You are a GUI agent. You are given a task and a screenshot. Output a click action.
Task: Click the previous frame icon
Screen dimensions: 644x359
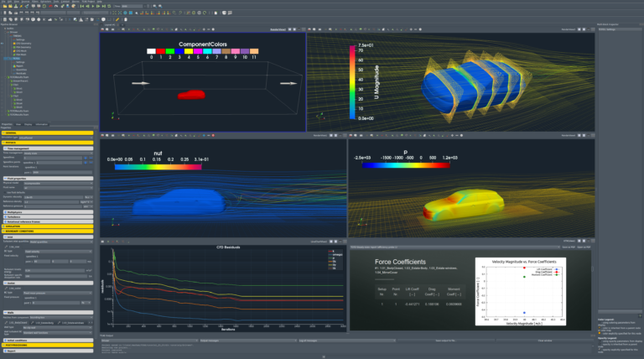[x=87, y=6]
